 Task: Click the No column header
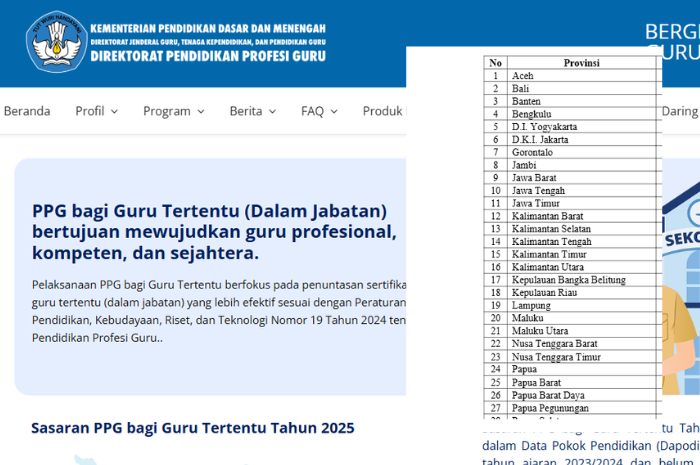(496, 63)
